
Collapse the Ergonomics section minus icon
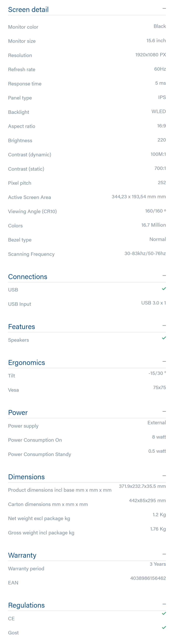tap(164, 362)
